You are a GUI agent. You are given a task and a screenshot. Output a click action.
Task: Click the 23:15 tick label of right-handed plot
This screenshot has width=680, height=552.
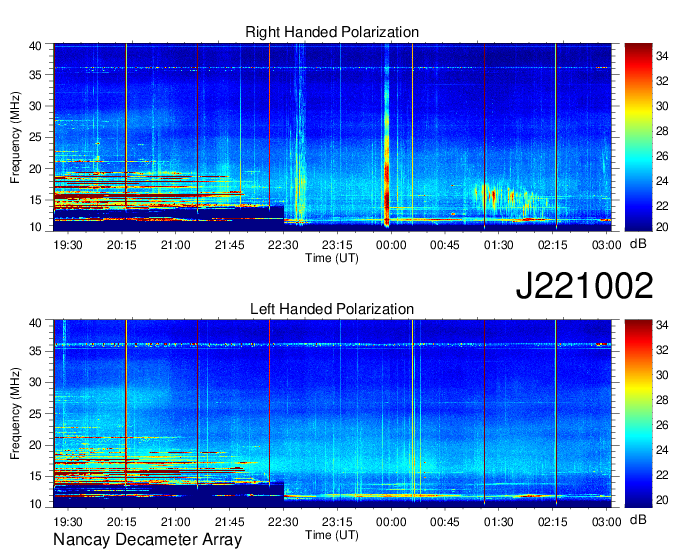pos(337,245)
